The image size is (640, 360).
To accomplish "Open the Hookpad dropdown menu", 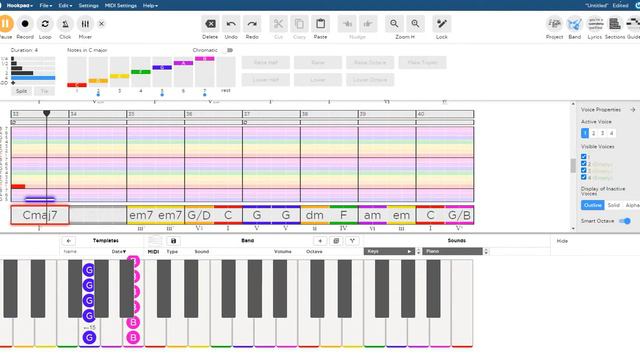I will (x=19, y=6).
